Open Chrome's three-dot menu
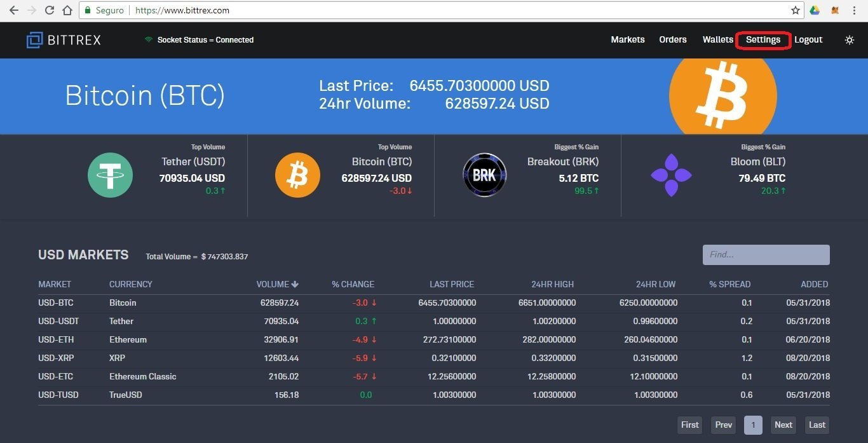Screen dimensions: 868x443 855,10
